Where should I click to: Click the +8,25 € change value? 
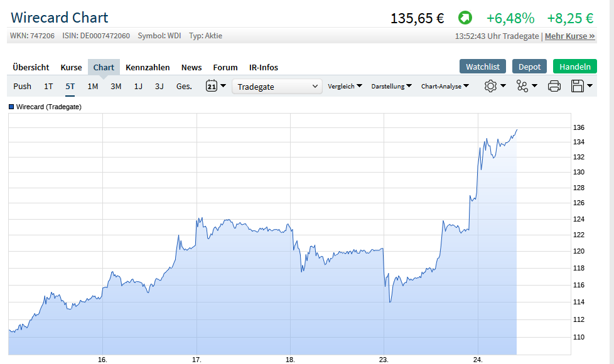[x=571, y=18]
